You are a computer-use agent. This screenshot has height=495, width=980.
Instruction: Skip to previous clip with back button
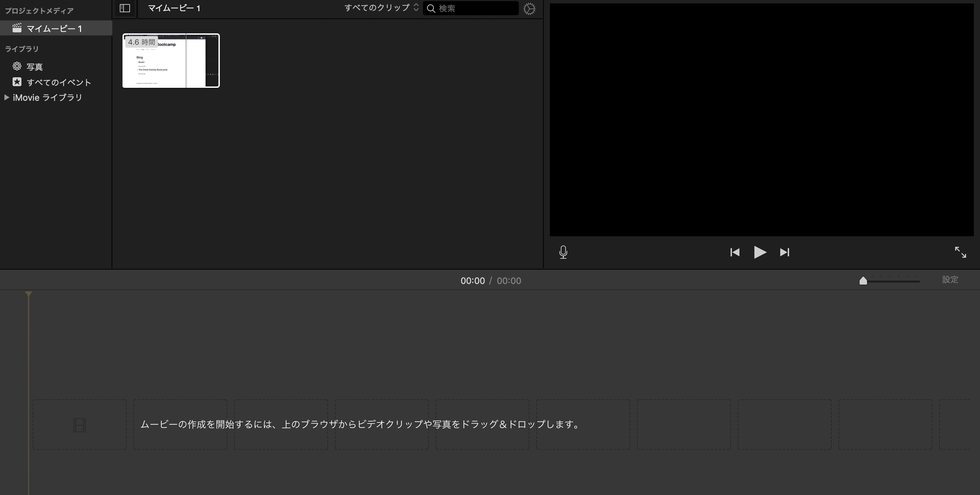tap(735, 252)
